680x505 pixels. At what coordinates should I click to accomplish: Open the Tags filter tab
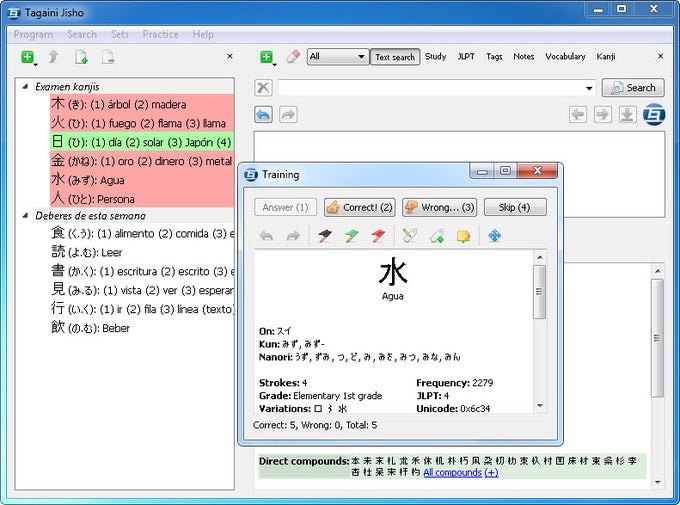pyautogui.click(x=494, y=56)
